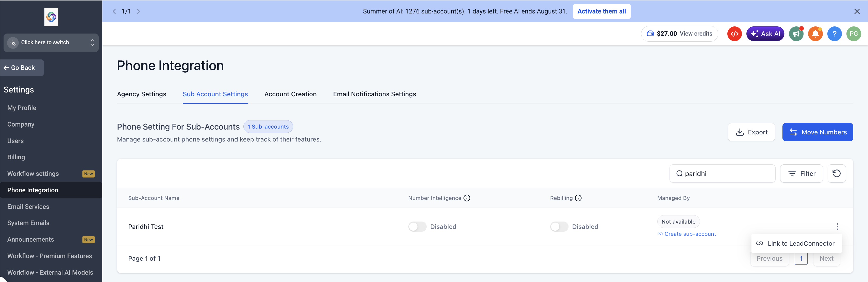The image size is (868, 282).
Task: Click the Number Intelligence info icon
Action: [x=467, y=198]
